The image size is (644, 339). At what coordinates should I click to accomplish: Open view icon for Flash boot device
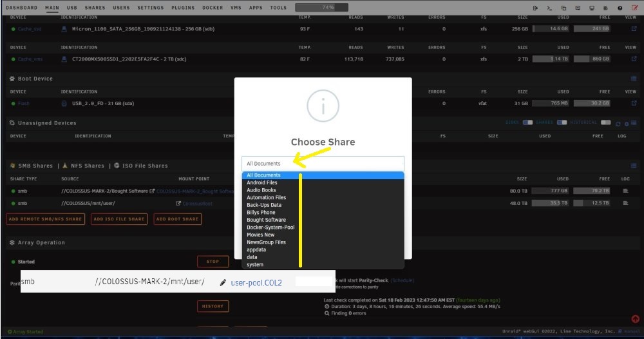[x=634, y=103]
